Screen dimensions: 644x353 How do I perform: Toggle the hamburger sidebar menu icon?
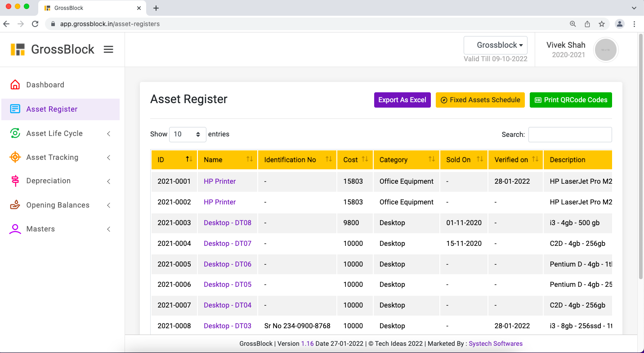click(108, 50)
